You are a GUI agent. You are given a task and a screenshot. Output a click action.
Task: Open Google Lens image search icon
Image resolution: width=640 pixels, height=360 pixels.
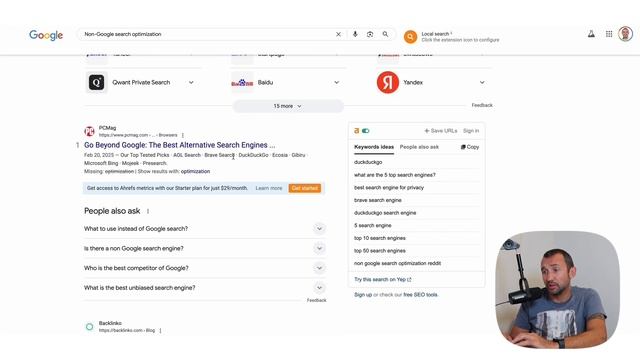tap(370, 34)
